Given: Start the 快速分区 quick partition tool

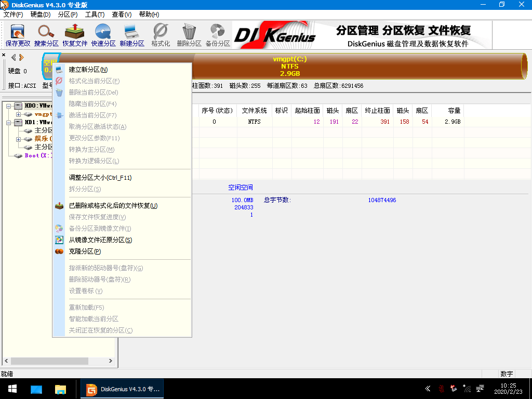Looking at the screenshot, I should click(103, 35).
